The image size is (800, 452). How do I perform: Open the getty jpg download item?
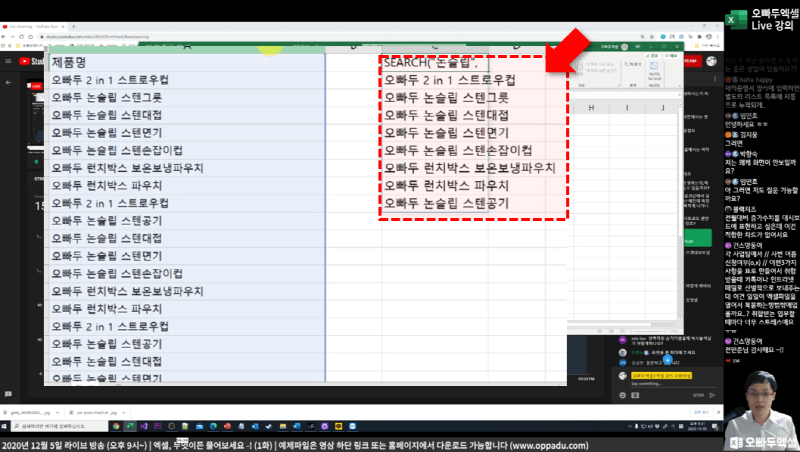click(30, 413)
